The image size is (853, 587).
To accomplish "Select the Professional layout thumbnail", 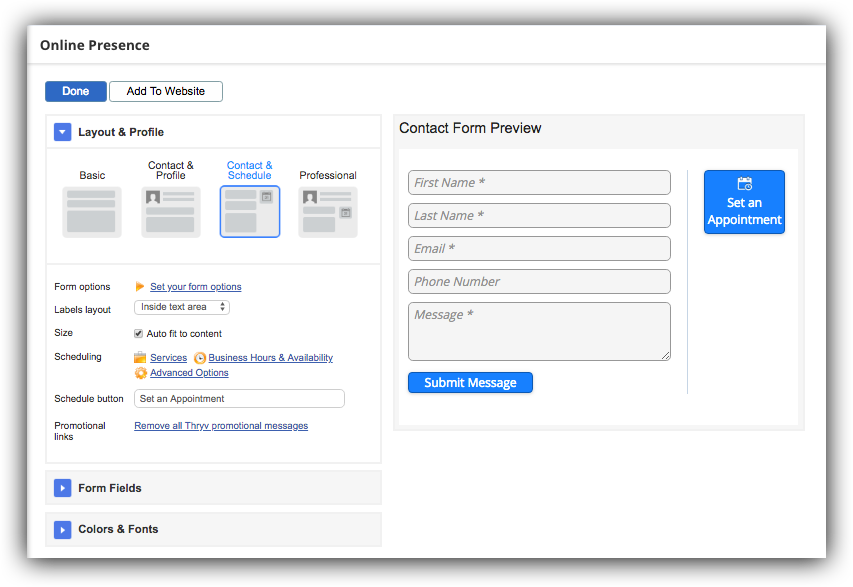I will coord(327,213).
